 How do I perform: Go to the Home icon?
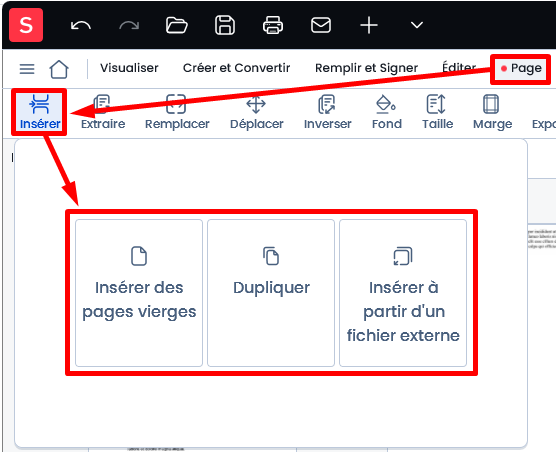(x=59, y=69)
